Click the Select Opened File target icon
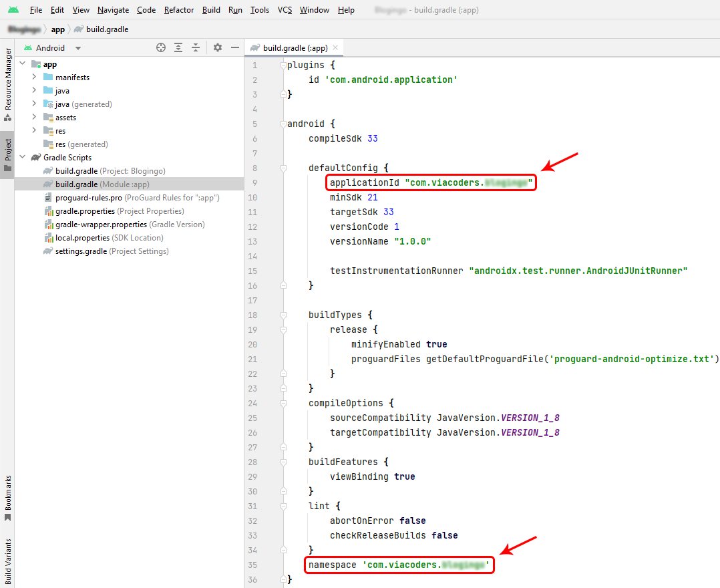Screen dimensions: 720x588 [160, 47]
